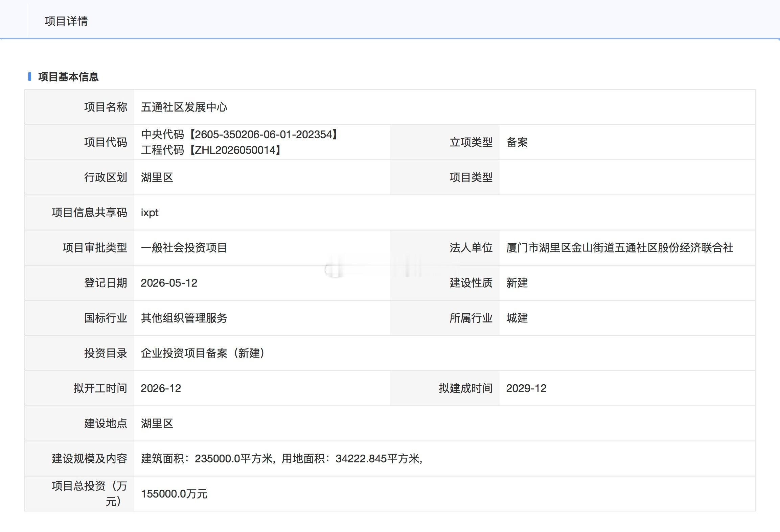
Task: Click the planned start date 2026-12
Action: pos(161,388)
